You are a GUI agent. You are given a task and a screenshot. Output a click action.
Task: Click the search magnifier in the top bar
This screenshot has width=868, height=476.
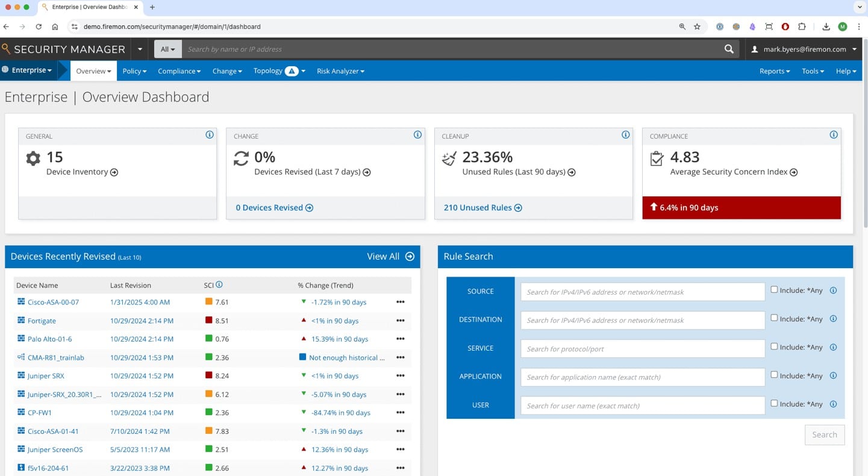pyautogui.click(x=728, y=49)
